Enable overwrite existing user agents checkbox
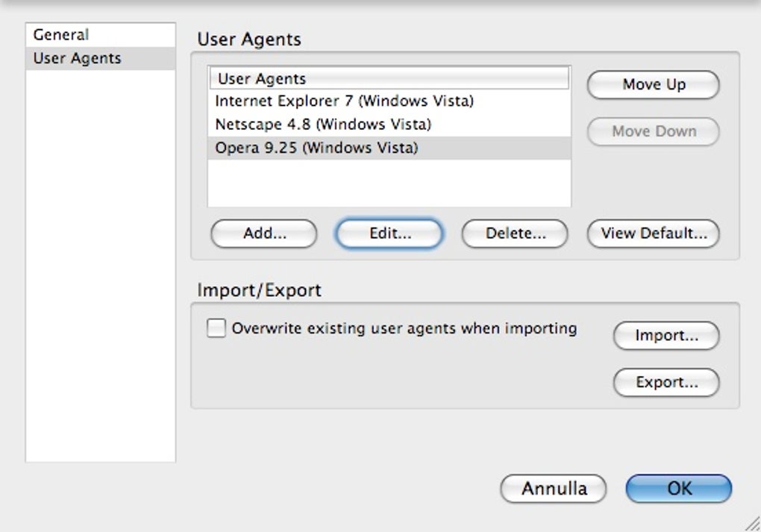Image resolution: width=761 pixels, height=532 pixels. click(x=216, y=328)
